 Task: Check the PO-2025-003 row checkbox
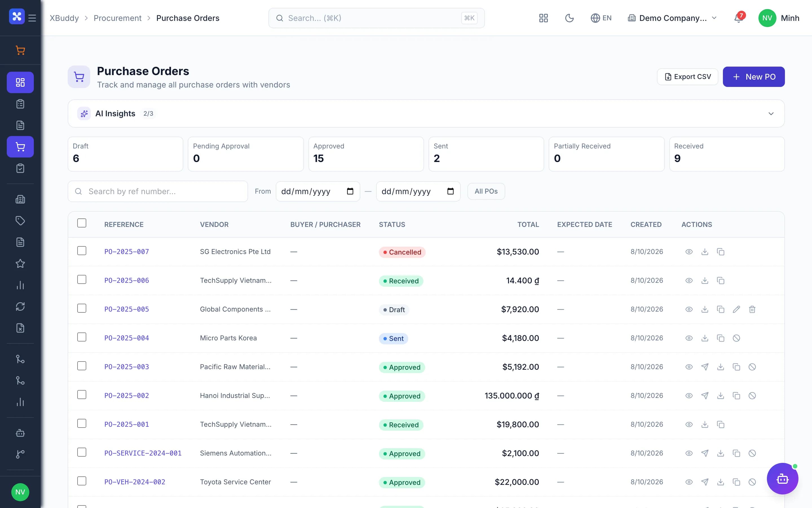[81, 366]
